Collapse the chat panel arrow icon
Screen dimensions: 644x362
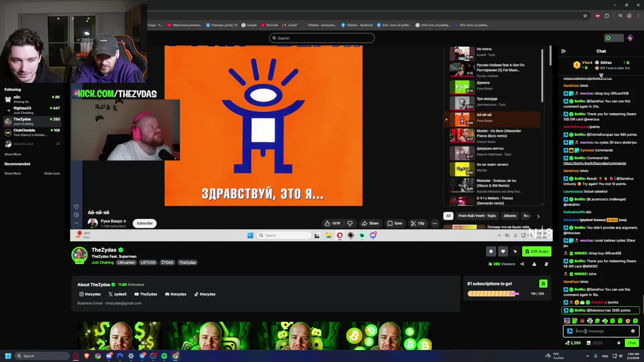tap(563, 51)
